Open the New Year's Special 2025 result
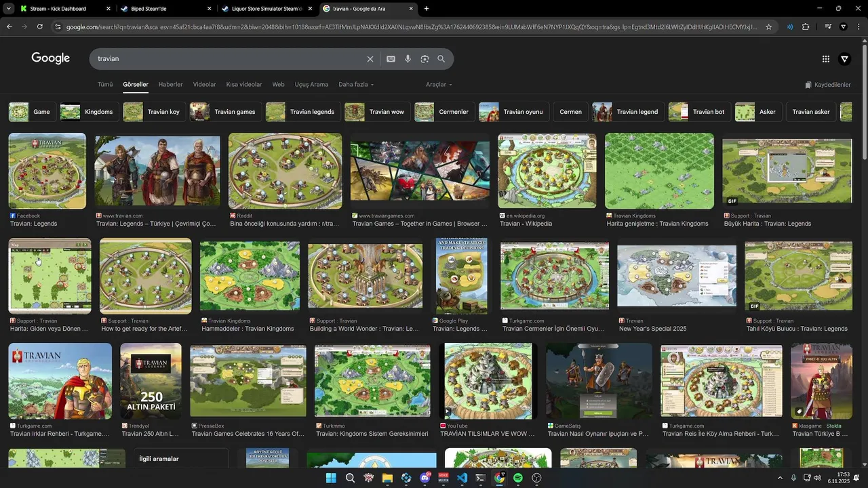Image resolution: width=868 pixels, height=488 pixels. click(653, 329)
